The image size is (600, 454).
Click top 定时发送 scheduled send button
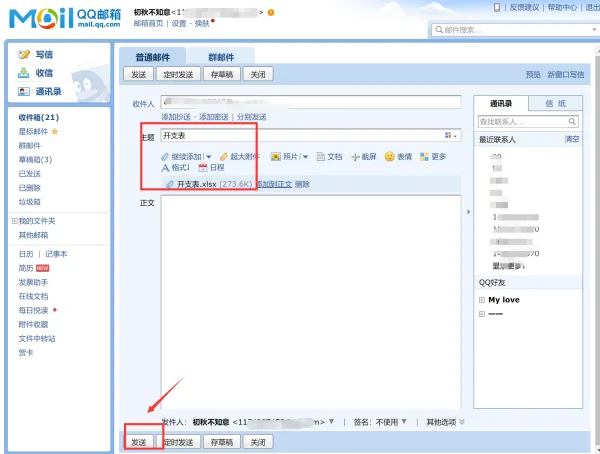coord(178,74)
